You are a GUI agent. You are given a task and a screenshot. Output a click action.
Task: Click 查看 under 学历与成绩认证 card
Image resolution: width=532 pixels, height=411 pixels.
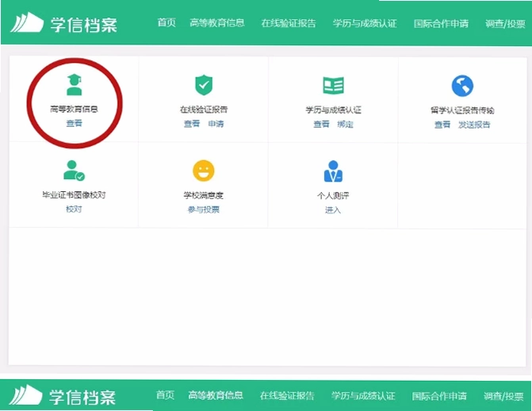(x=321, y=125)
